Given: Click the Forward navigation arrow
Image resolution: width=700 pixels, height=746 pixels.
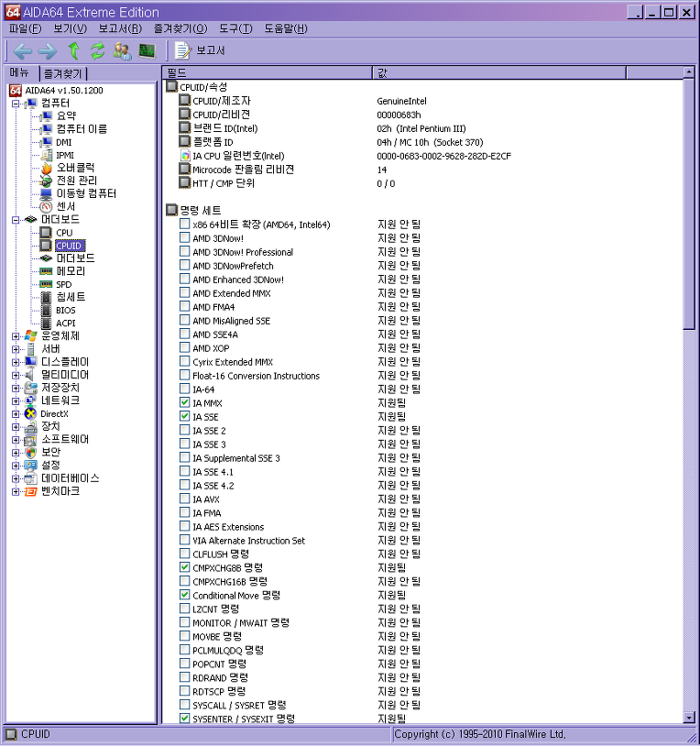Looking at the screenshot, I should [47, 50].
